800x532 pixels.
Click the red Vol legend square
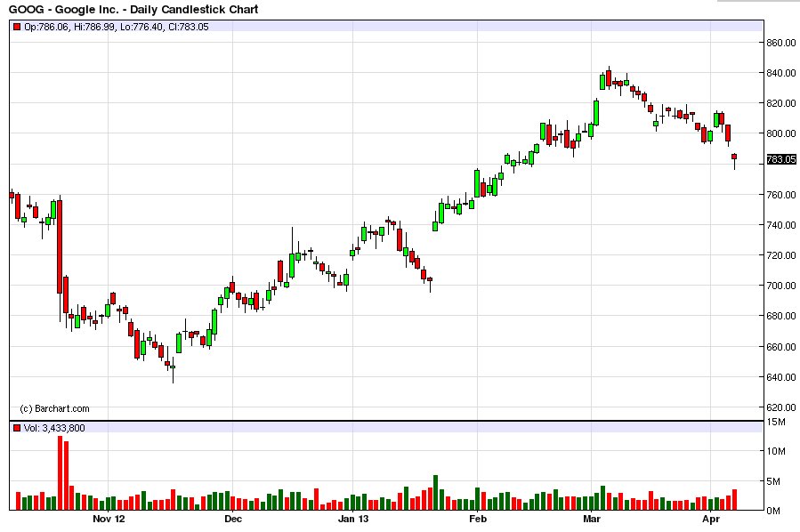click(x=17, y=428)
